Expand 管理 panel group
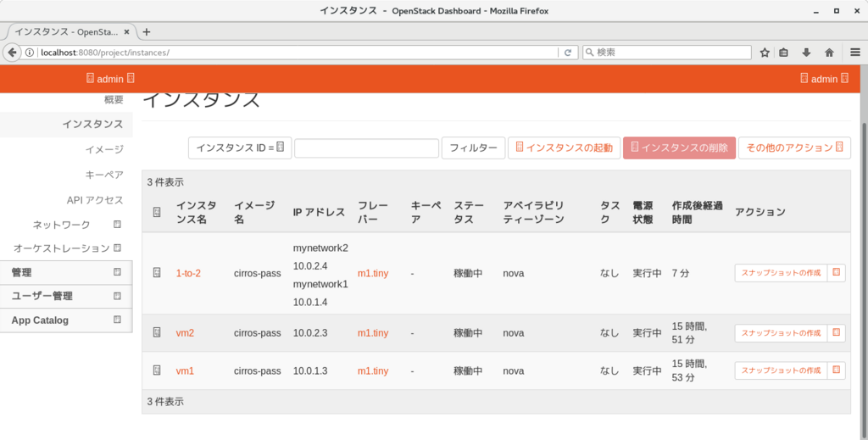The height and width of the screenshot is (440, 868). point(66,272)
